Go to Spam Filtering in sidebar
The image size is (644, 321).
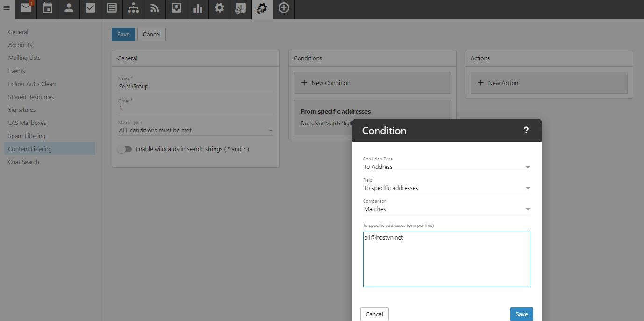pyautogui.click(x=27, y=136)
